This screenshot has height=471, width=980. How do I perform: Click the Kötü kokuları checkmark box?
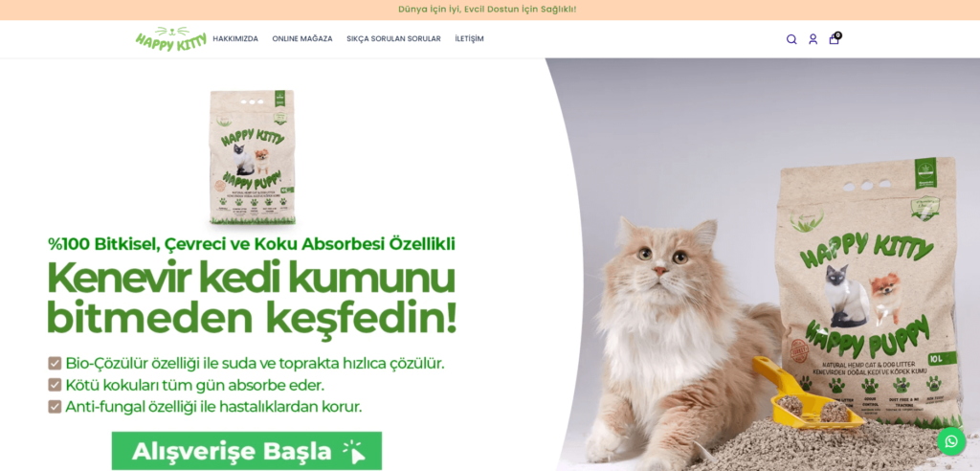coord(55,385)
